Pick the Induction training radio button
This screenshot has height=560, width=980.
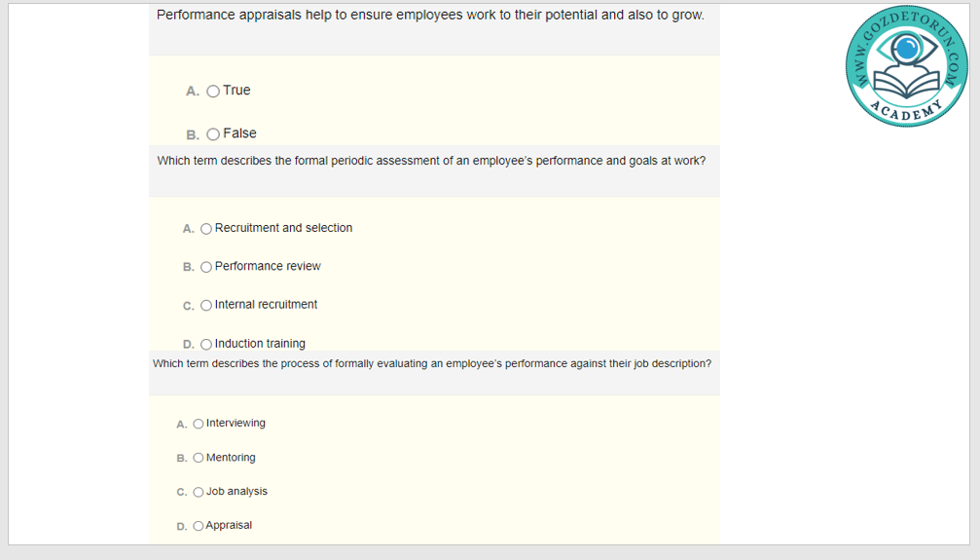click(206, 344)
